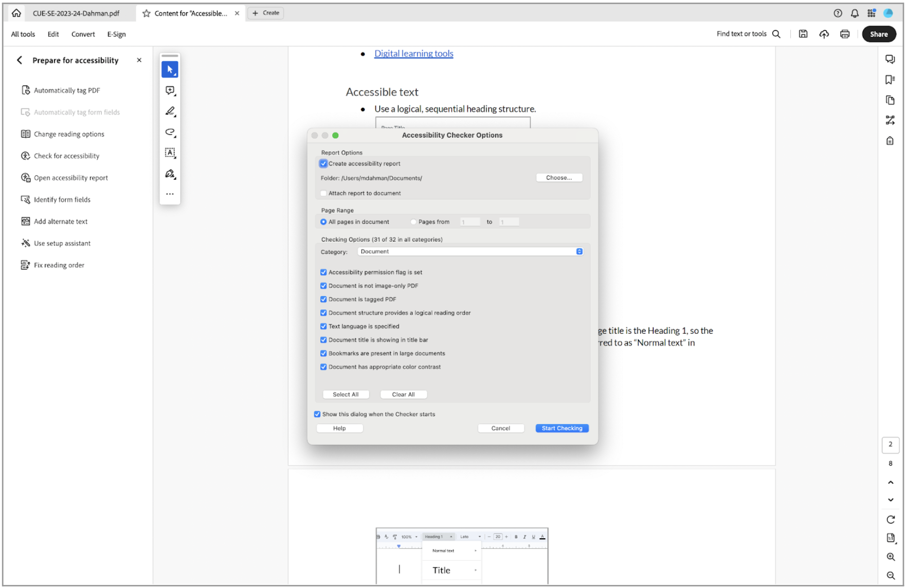Uncheck Create accessibility report

click(x=323, y=163)
